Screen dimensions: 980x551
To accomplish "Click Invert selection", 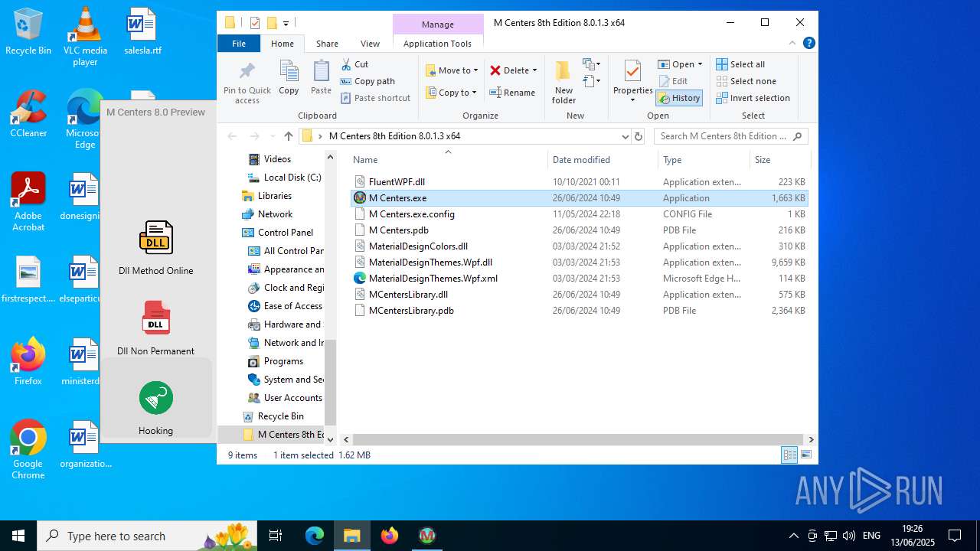I will [x=753, y=98].
